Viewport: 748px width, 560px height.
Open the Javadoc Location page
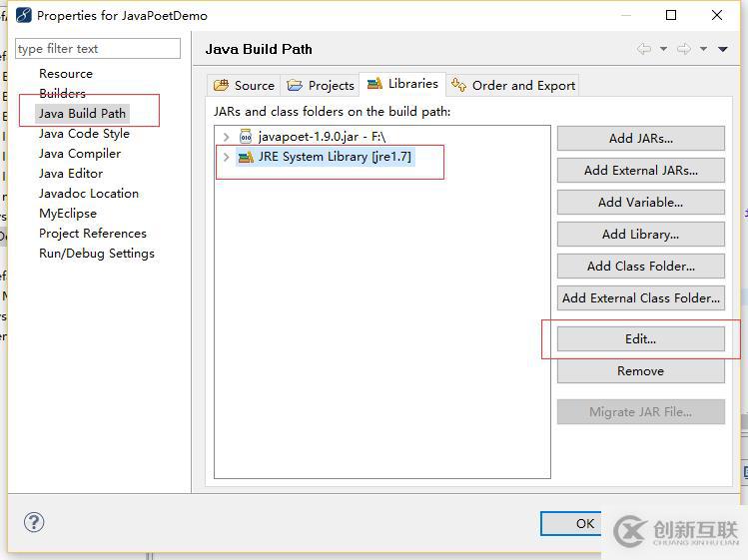(x=89, y=194)
